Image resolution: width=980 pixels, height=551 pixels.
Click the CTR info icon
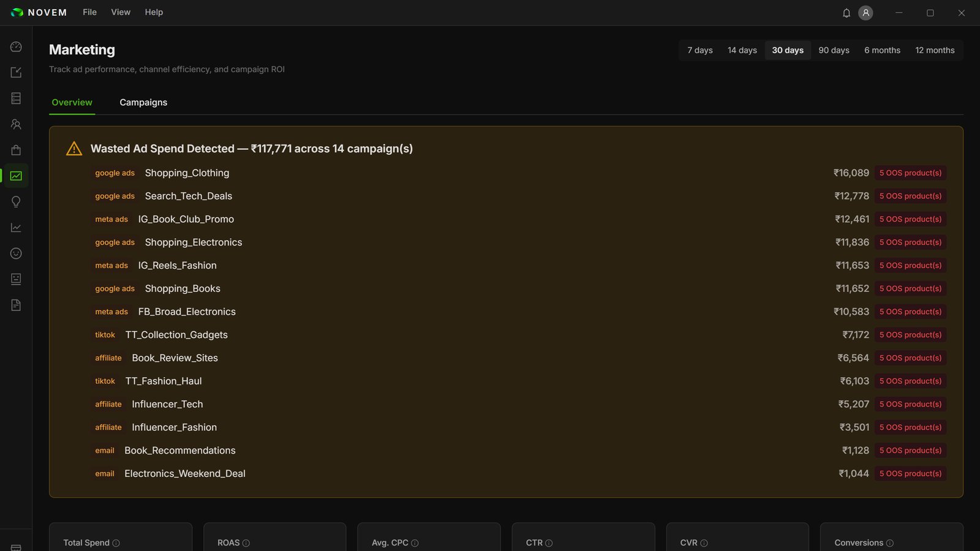549,543
